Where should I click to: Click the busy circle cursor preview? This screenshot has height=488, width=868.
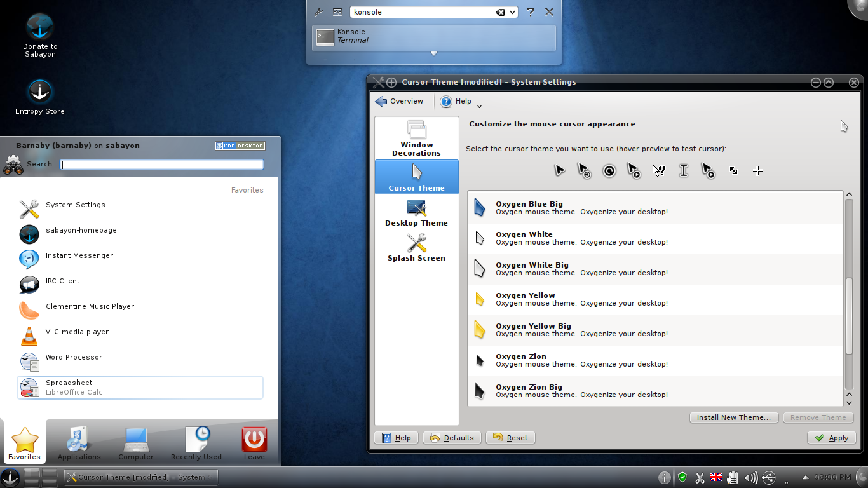point(609,170)
